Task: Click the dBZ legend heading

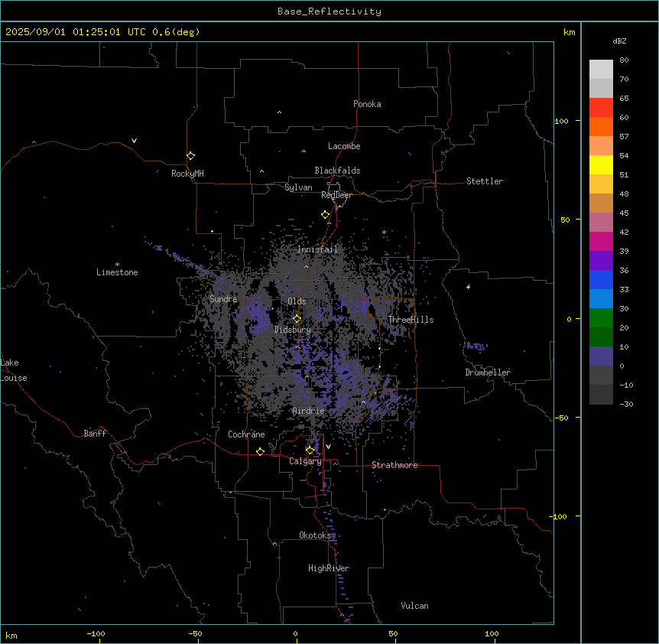Action: 619,41
